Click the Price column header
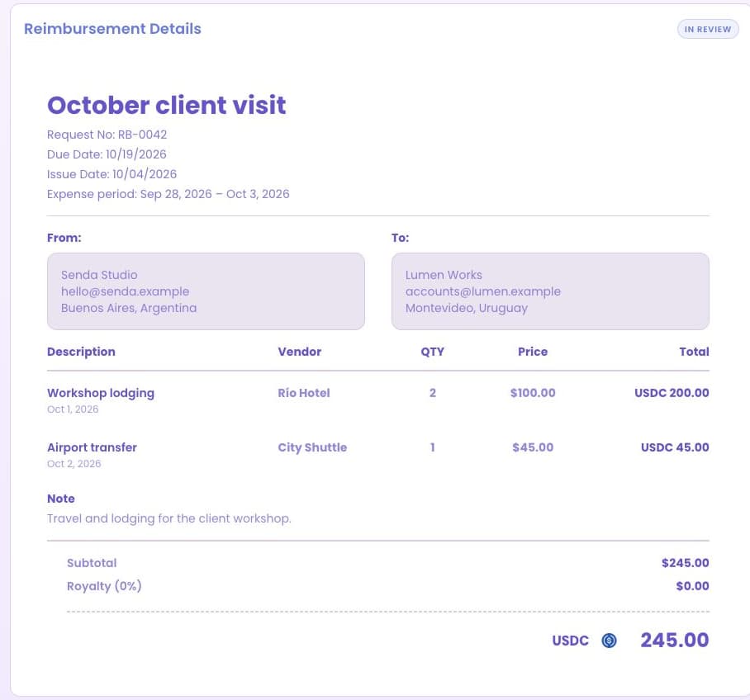750x700 pixels. pyautogui.click(x=533, y=352)
